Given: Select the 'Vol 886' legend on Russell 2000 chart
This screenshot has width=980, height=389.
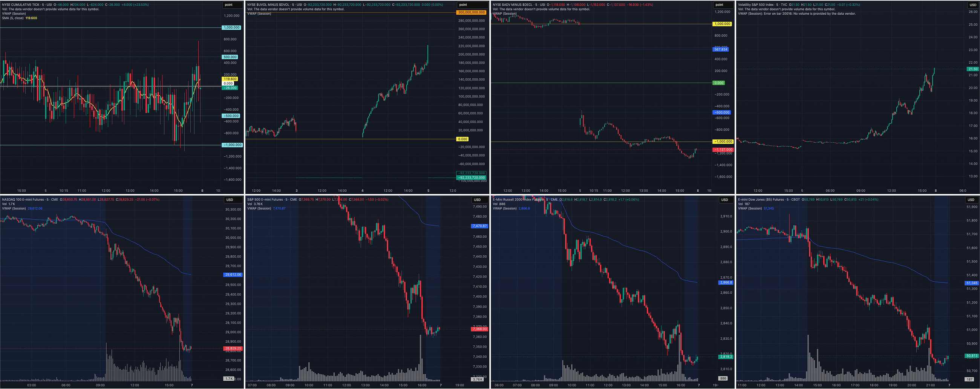Looking at the screenshot, I should pos(499,204).
